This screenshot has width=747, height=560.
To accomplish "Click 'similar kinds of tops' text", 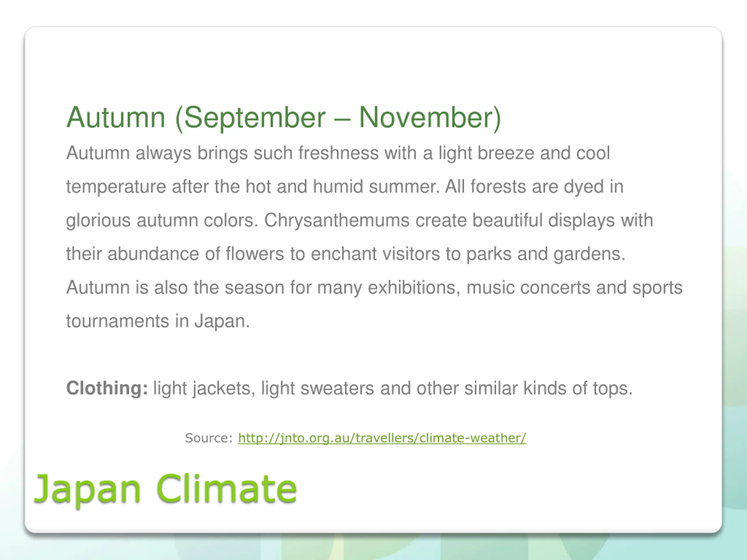I will pyautogui.click(x=548, y=388).
